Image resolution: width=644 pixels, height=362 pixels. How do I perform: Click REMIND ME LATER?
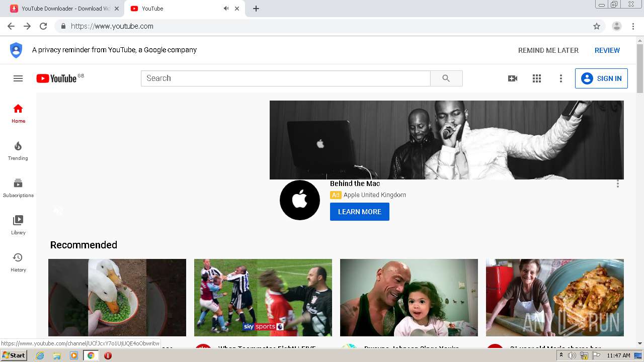pyautogui.click(x=548, y=50)
